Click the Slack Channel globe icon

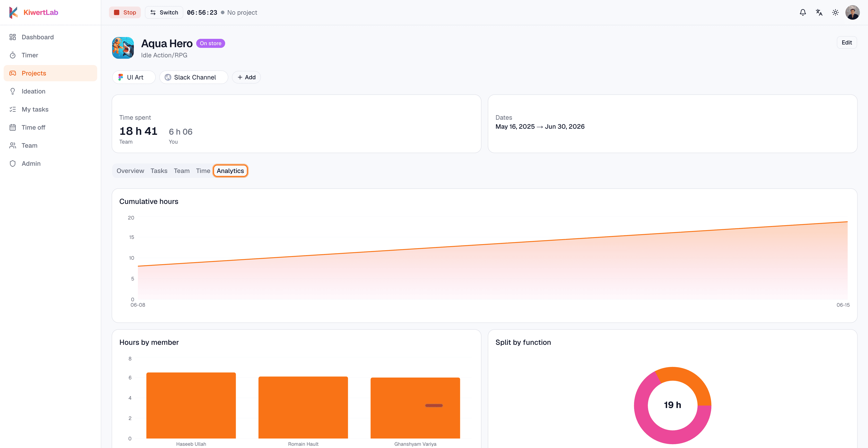[168, 77]
